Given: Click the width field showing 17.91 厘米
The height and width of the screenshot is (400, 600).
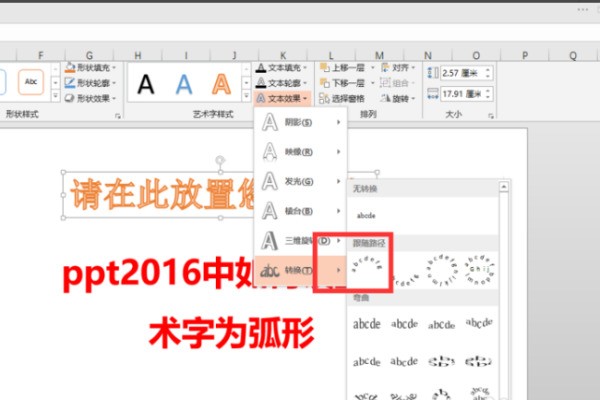Looking at the screenshot, I should [462, 94].
